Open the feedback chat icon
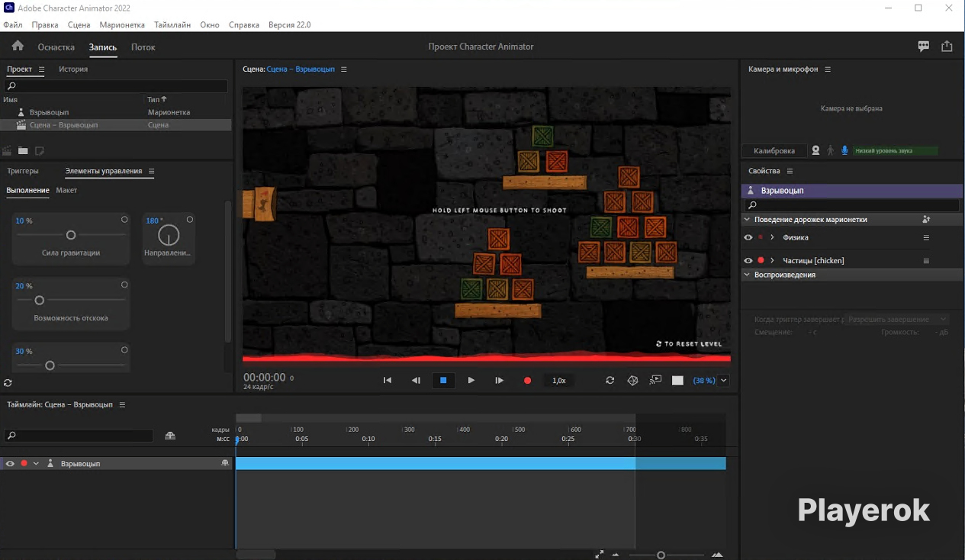The image size is (965, 560). pyautogui.click(x=924, y=47)
